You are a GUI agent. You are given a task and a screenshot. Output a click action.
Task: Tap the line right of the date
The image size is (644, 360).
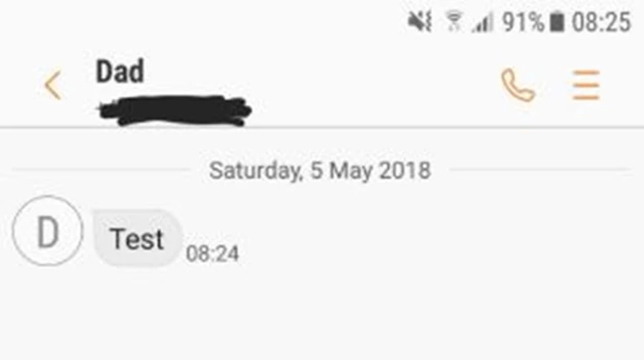pyautogui.click(x=540, y=169)
